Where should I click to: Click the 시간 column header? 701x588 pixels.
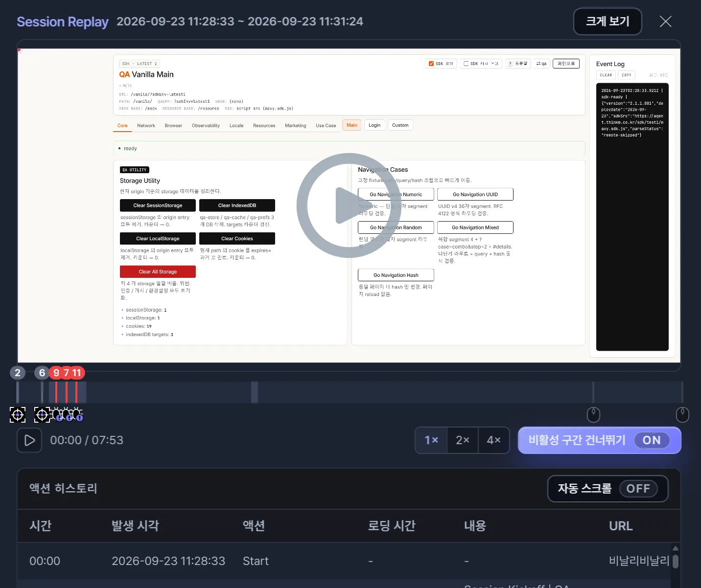[x=40, y=526]
